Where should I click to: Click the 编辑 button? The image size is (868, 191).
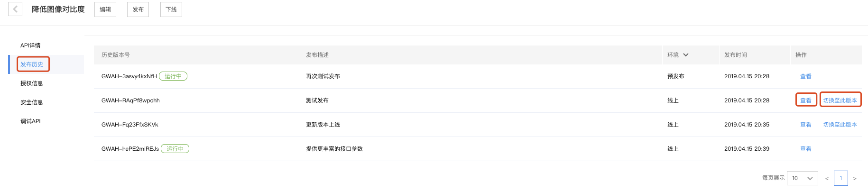point(105,9)
